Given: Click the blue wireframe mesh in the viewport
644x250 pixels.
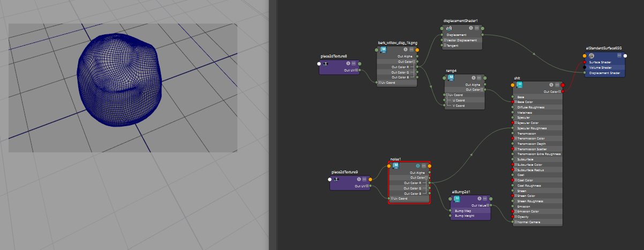Looking at the screenshot, I should (118, 80).
